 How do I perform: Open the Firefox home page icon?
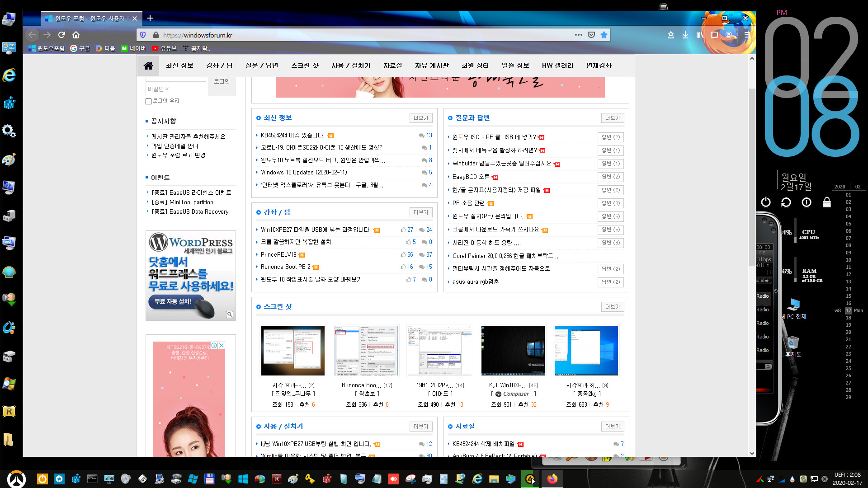coord(76,35)
